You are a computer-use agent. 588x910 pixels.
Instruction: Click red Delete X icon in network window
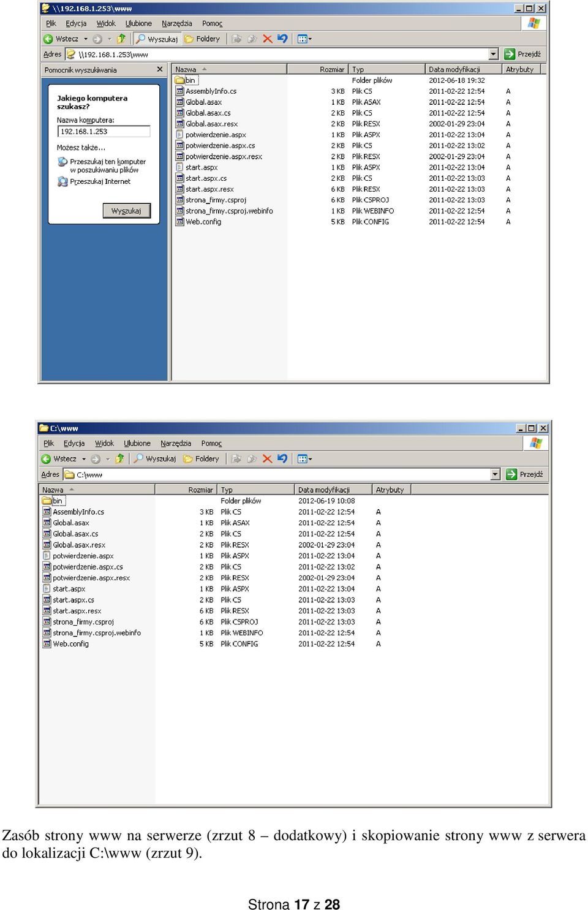pyautogui.click(x=268, y=39)
